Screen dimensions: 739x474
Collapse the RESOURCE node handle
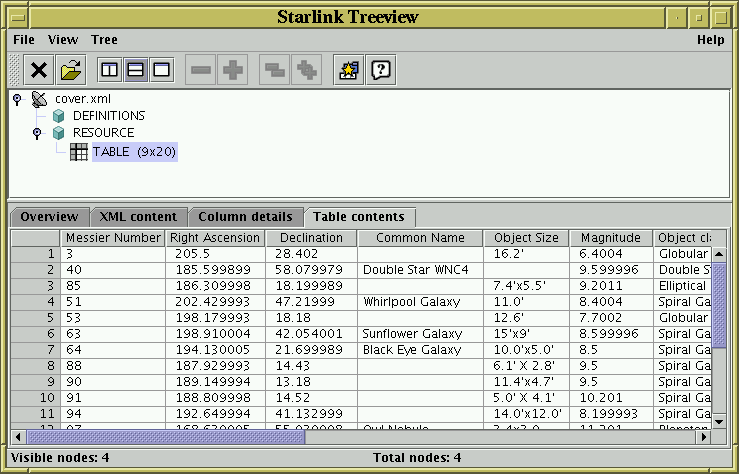click(37, 133)
